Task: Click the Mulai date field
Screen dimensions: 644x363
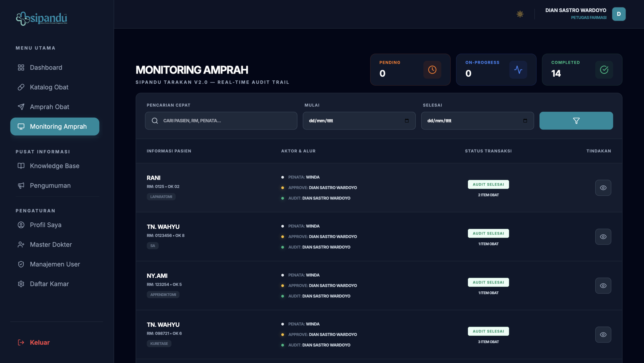Action: 359,121
